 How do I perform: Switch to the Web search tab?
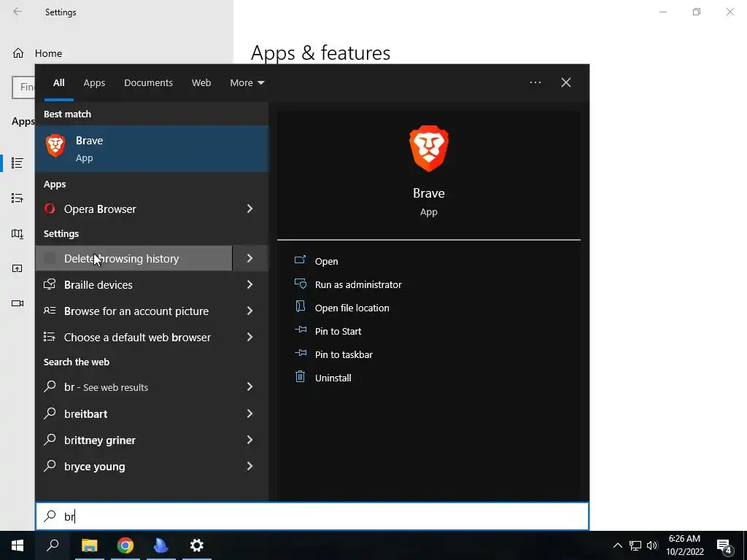point(201,82)
